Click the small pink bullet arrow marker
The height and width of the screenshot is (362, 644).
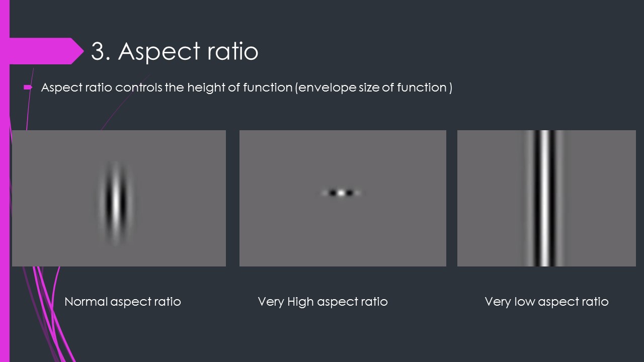(x=28, y=87)
